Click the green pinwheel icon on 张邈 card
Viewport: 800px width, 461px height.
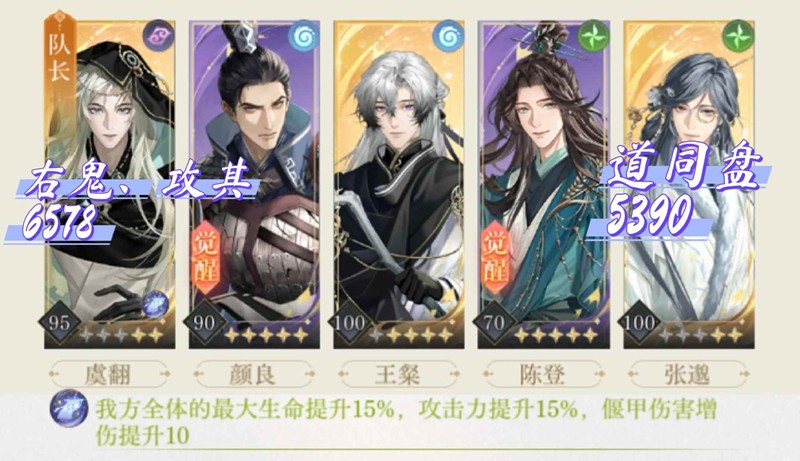[738, 37]
